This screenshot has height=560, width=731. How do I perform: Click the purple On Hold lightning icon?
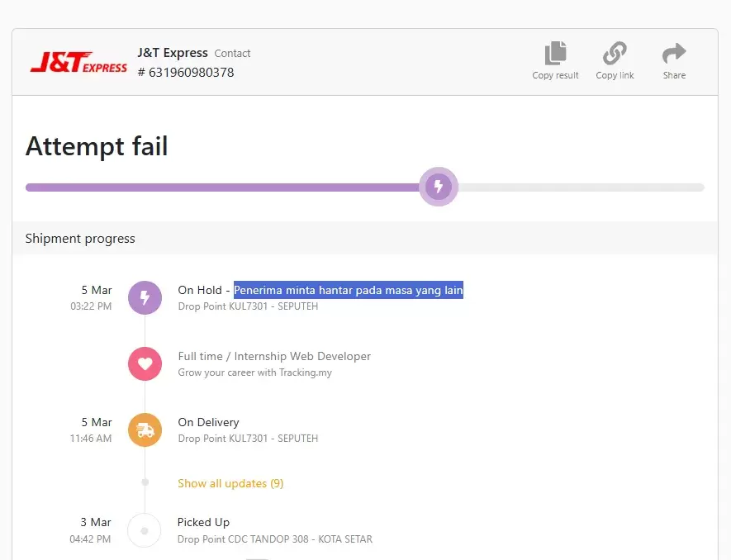pyautogui.click(x=145, y=297)
